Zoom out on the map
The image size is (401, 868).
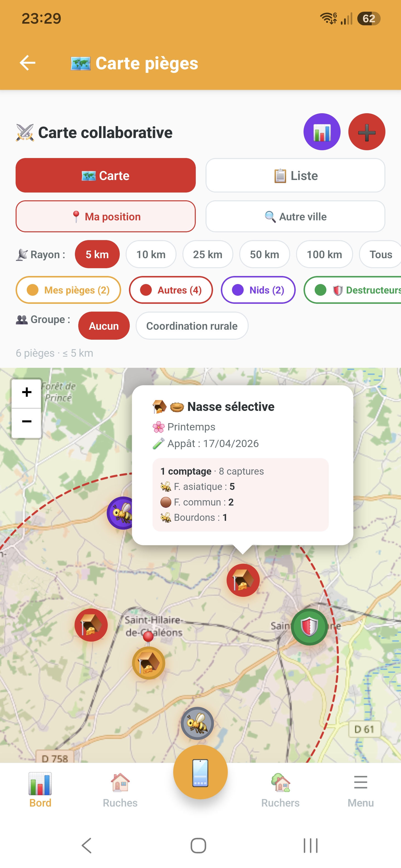coord(27,422)
